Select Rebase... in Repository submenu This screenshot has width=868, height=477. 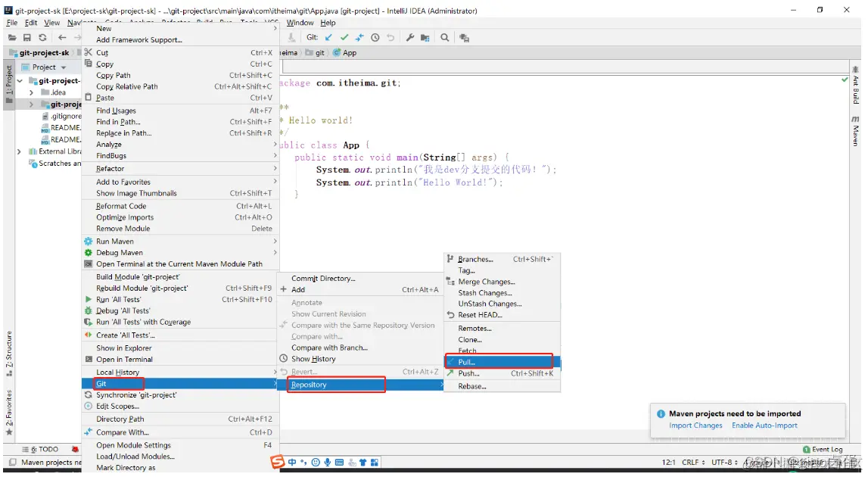[x=502, y=386]
